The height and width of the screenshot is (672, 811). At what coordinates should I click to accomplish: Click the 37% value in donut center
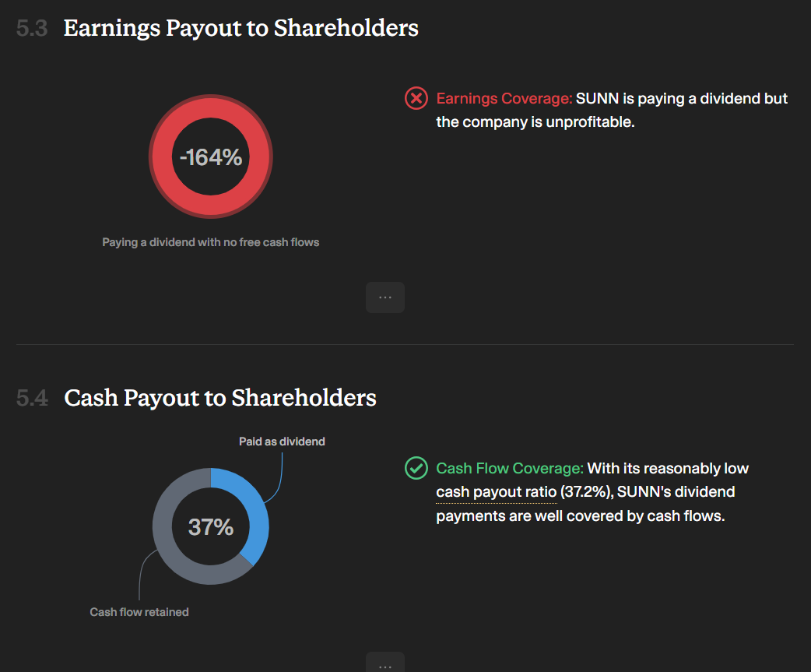(x=210, y=527)
